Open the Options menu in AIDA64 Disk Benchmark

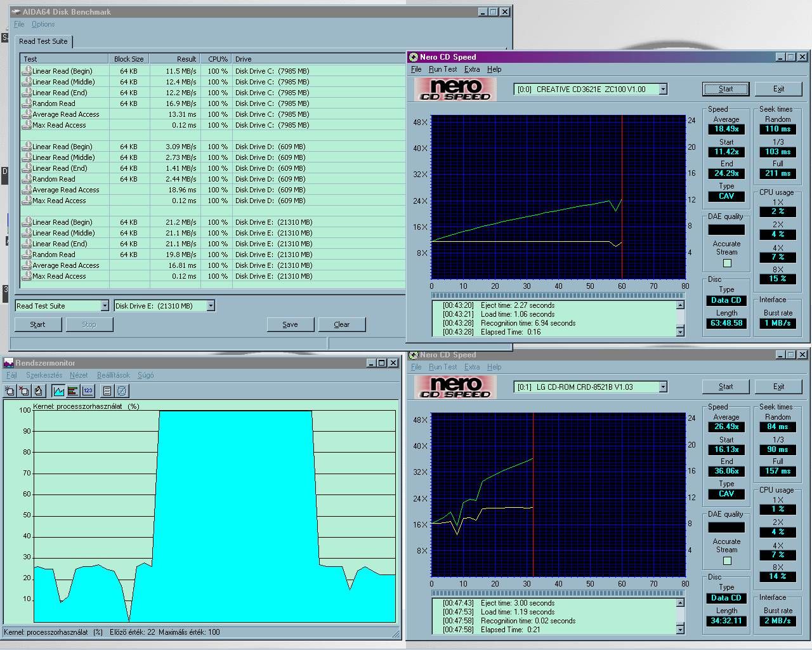[43, 24]
